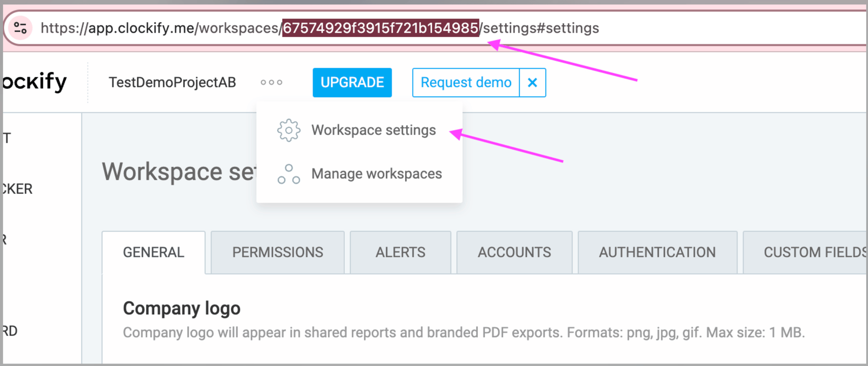Click the Clockify logo
This screenshot has width=868, height=366.
coord(34,82)
